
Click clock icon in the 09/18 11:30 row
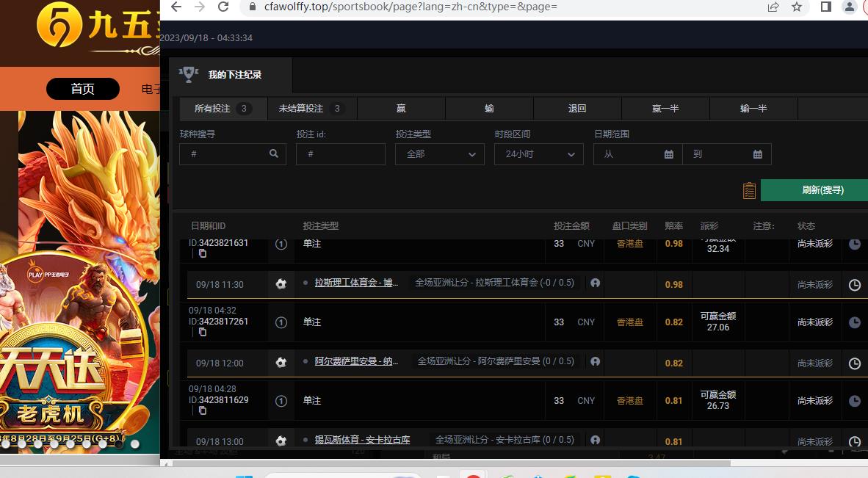click(854, 285)
